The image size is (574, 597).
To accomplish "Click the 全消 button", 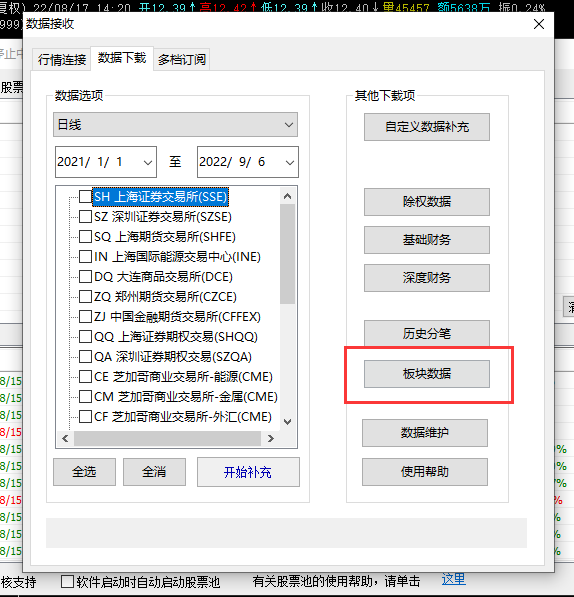I will point(154,472).
